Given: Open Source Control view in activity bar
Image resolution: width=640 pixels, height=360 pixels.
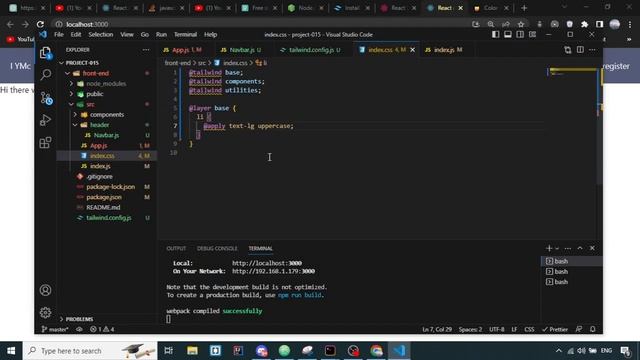Looking at the screenshot, I should pos(46,98).
